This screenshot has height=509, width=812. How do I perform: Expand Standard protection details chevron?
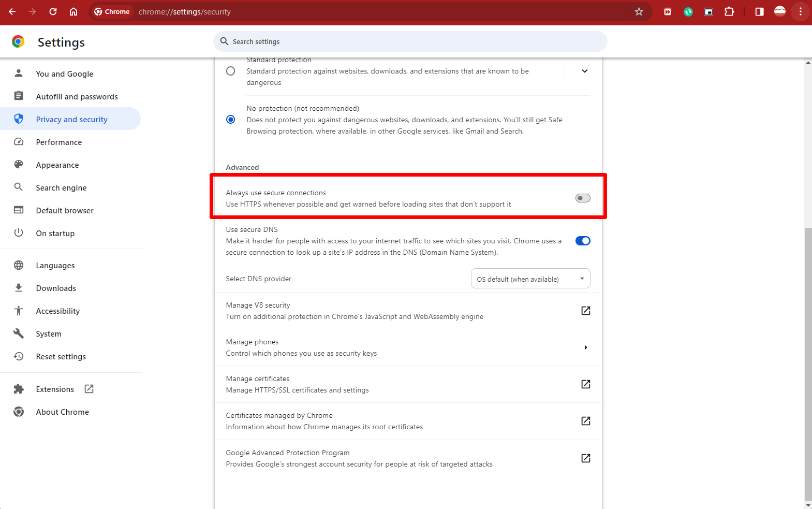click(x=585, y=71)
